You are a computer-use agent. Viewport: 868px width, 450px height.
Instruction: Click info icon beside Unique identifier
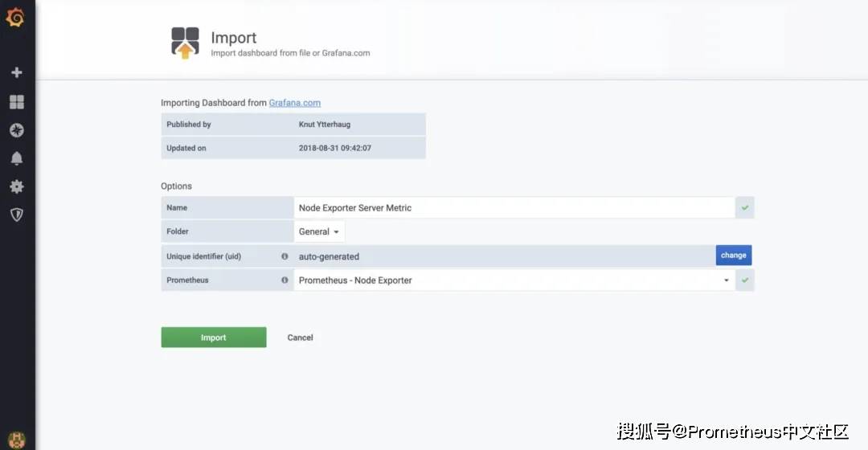coord(285,256)
